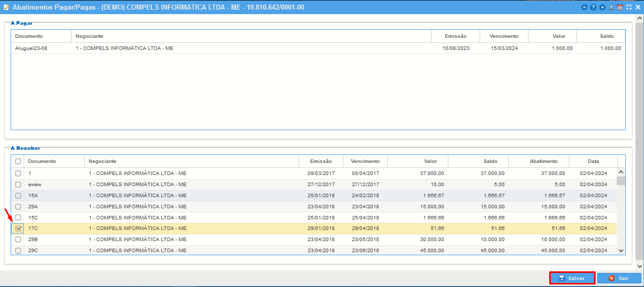The height and width of the screenshot is (287, 644).
Task: Click the Sair button
Action: (619, 278)
